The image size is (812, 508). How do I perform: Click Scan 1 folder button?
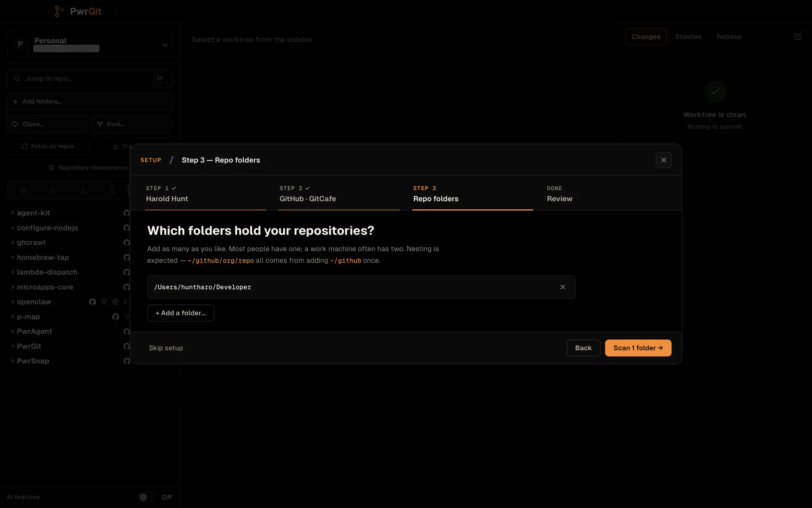638,348
